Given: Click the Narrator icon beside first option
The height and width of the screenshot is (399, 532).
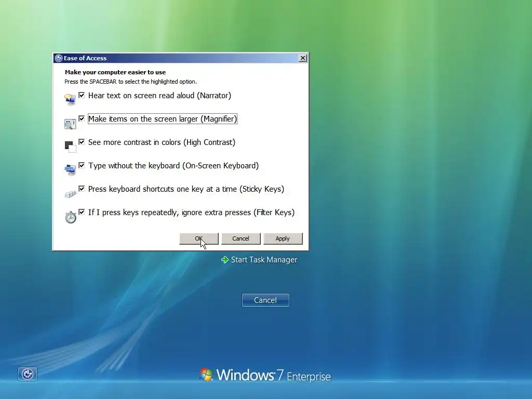Looking at the screenshot, I should pos(70,99).
